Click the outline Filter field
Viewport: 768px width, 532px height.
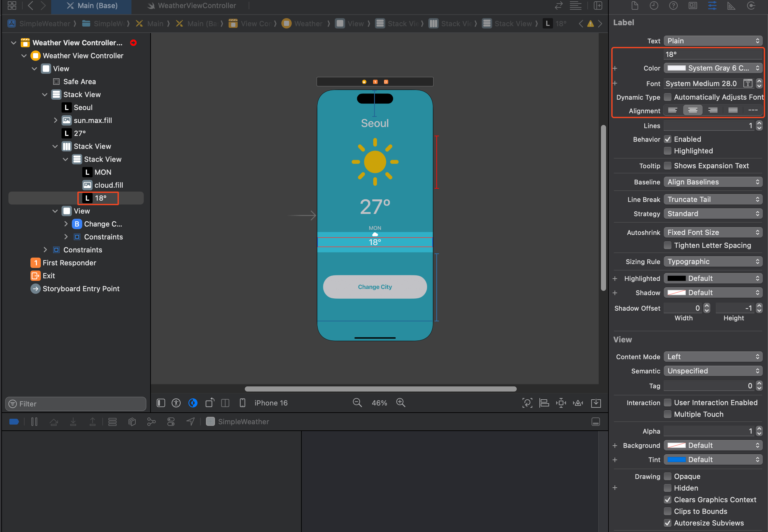pyautogui.click(x=76, y=404)
